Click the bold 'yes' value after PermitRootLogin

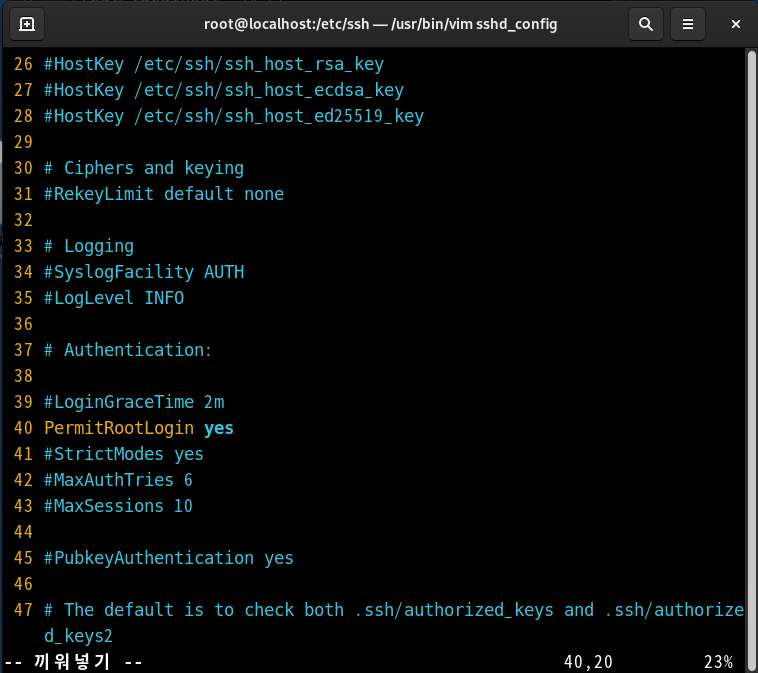pos(219,428)
